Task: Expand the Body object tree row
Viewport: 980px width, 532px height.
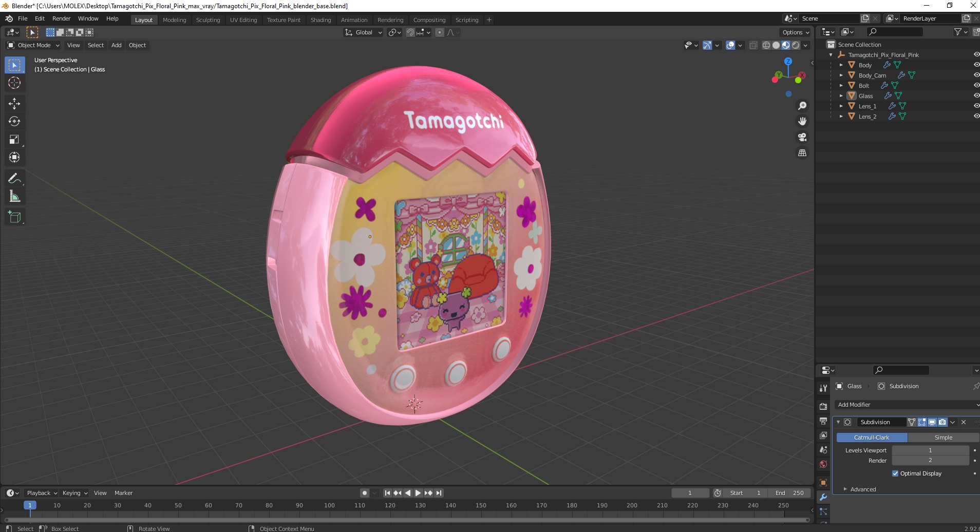Action: (x=841, y=65)
